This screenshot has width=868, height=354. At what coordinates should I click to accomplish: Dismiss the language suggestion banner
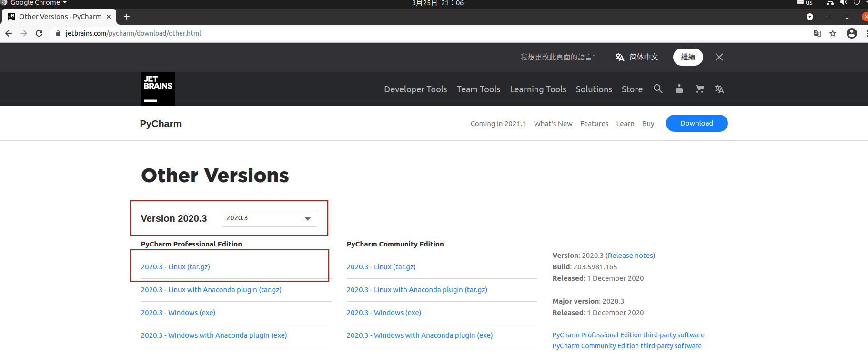pos(719,57)
